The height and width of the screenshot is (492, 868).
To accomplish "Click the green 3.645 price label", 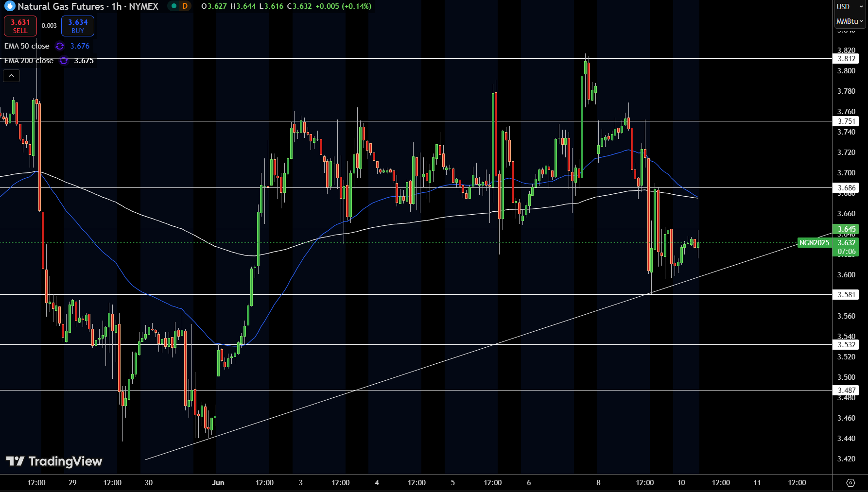I will [x=846, y=229].
